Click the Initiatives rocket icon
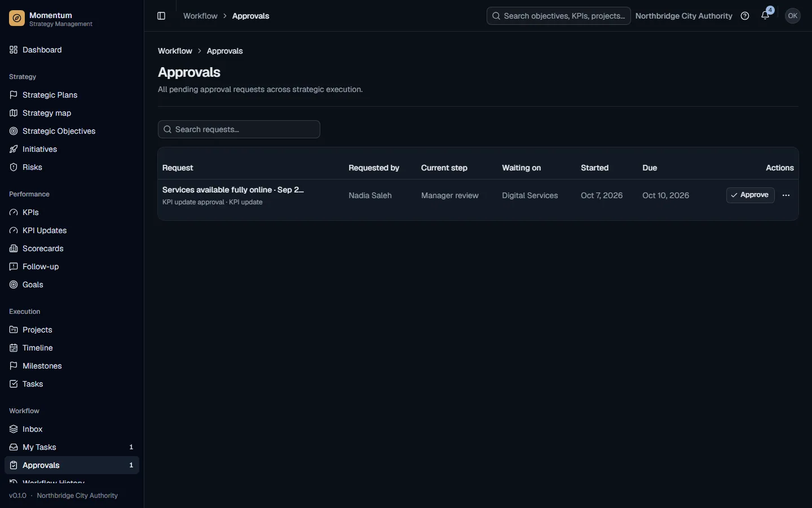Image resolution: width=812 pixels, height=508 pixels. coord(14,149)
